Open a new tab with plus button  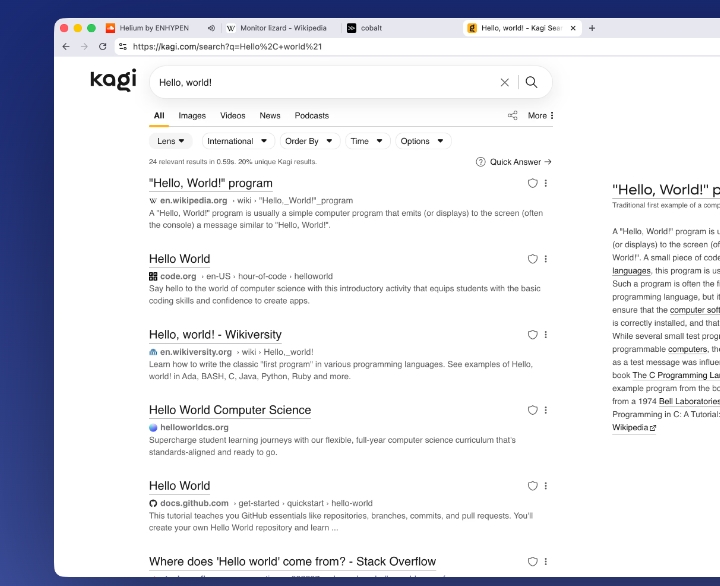pyautogui.click(x=592, y=28)
